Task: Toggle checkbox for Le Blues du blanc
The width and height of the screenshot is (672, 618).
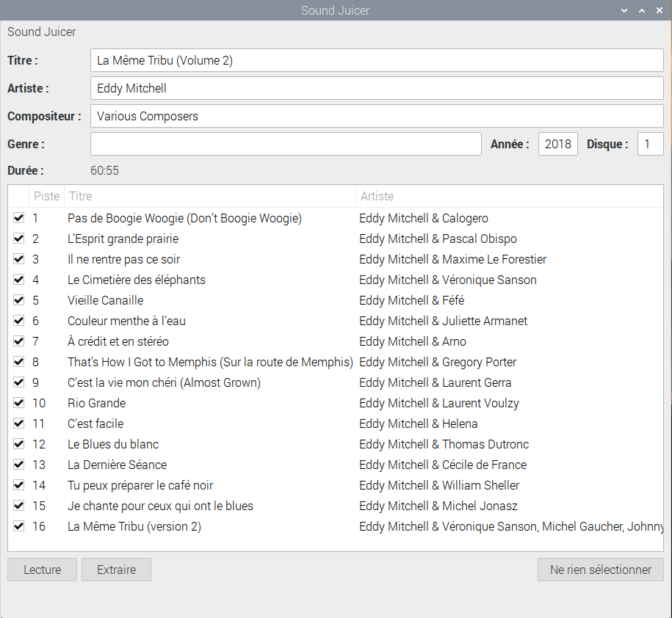Action: (19, 444)
